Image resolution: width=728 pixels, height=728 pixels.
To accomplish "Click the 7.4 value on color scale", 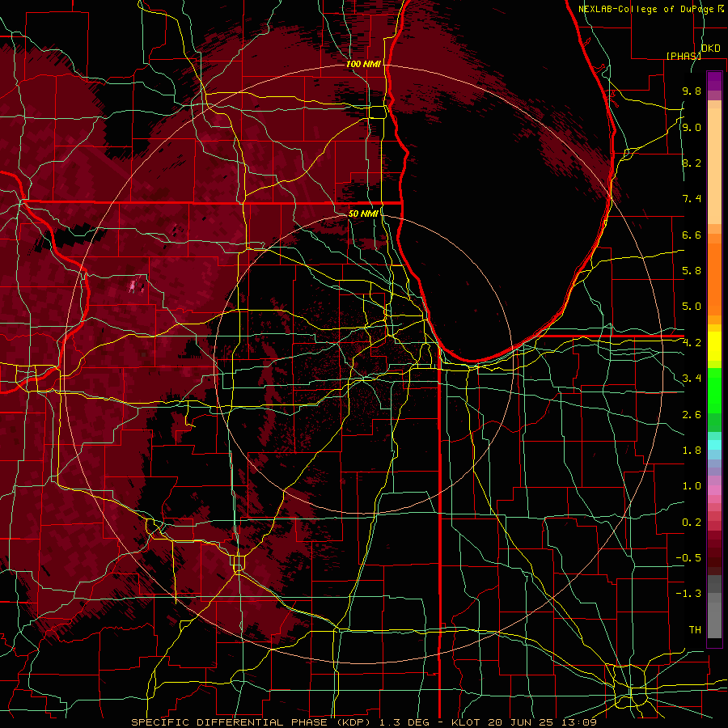I will click(692, 199).
